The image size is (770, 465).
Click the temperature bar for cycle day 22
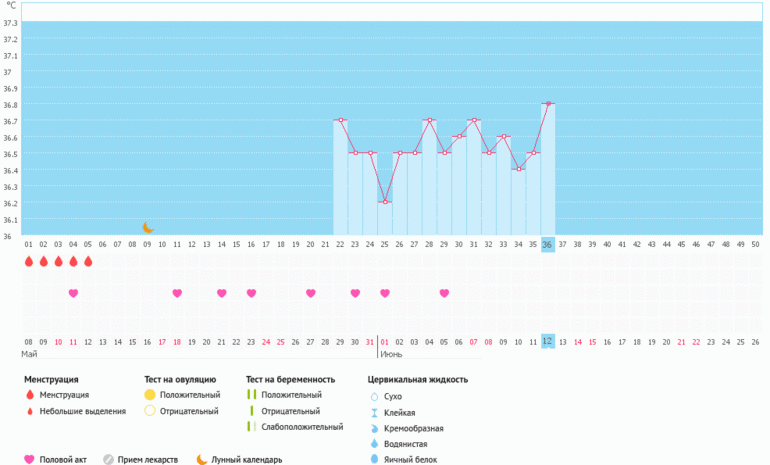pos(341,180)
